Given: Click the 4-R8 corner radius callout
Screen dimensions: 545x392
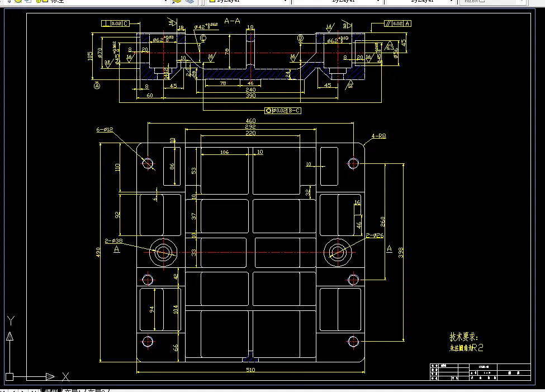Looking at the screenshot, I should click(x=378, y=136).
